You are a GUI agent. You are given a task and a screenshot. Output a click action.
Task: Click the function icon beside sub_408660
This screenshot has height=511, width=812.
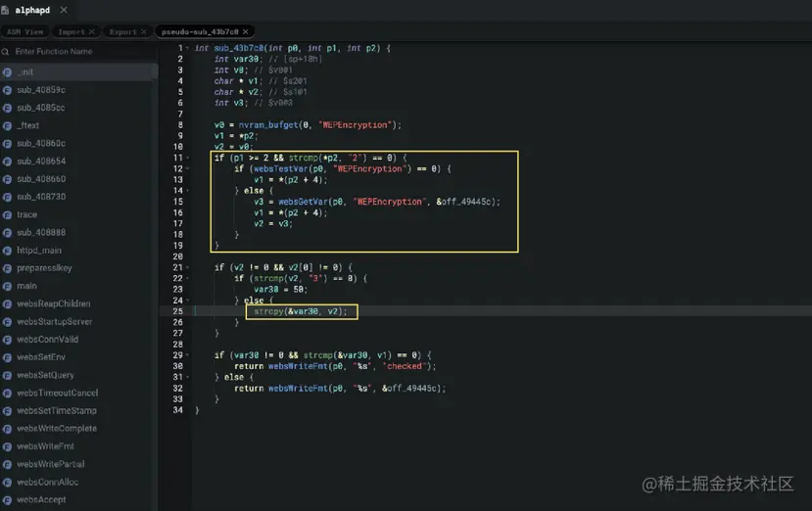tap(7, 180)
